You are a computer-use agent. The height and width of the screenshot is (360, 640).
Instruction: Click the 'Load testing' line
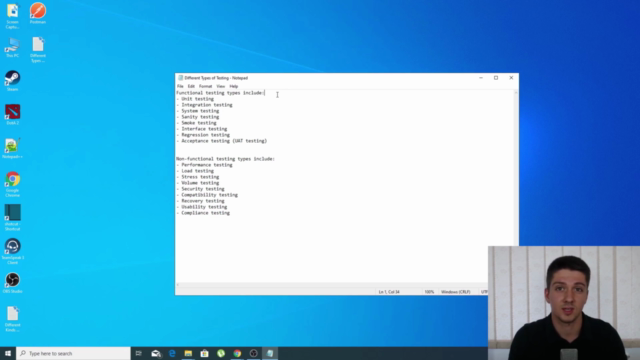tap(195, 171)
